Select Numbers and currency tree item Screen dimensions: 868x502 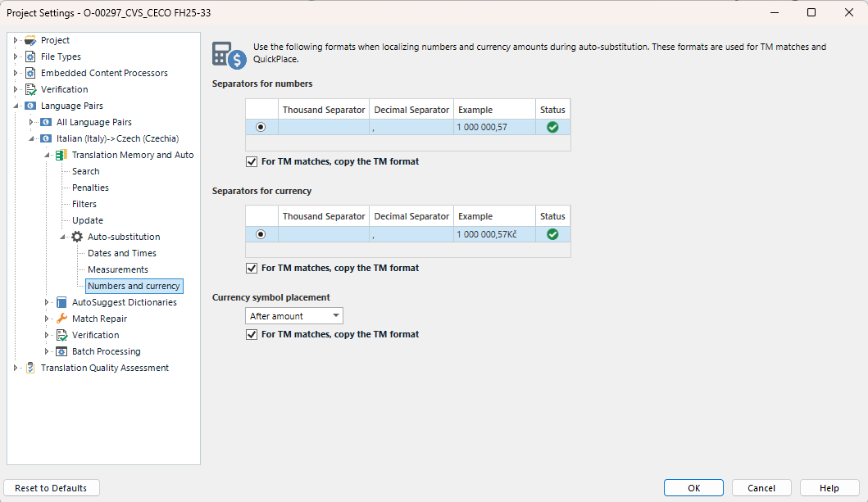tap(134, 286)
